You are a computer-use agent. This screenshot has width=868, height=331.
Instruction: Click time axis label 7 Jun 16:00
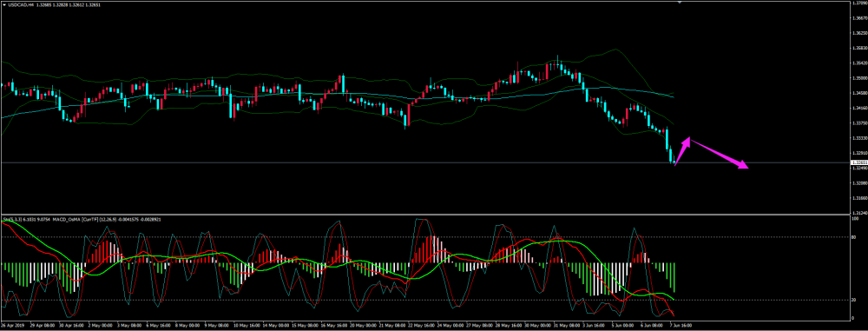(681, 326)
